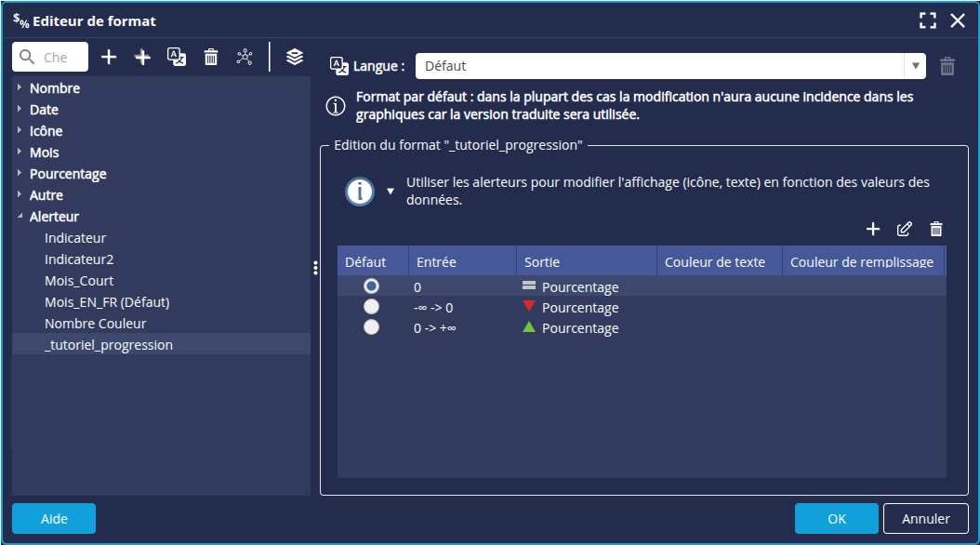Close the Editeur de format dialog
This screenshot has width=980, height=545.
tap(958, 20)
